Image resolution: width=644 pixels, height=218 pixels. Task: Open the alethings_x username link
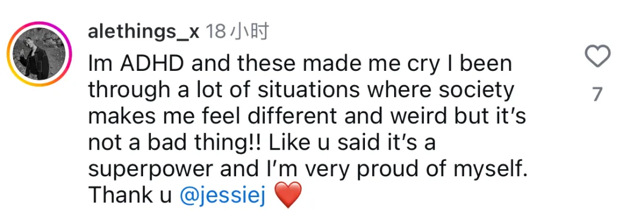pos(143,32)
